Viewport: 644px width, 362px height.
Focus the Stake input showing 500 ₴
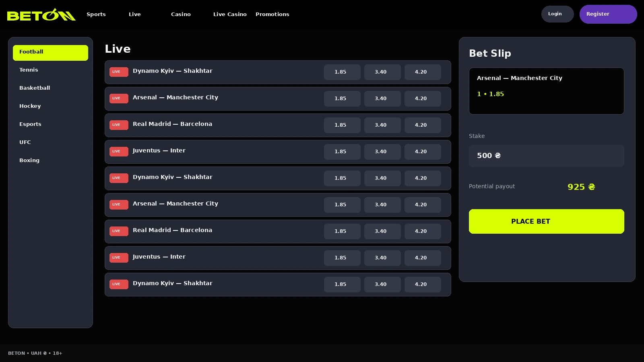pos(547,156)
